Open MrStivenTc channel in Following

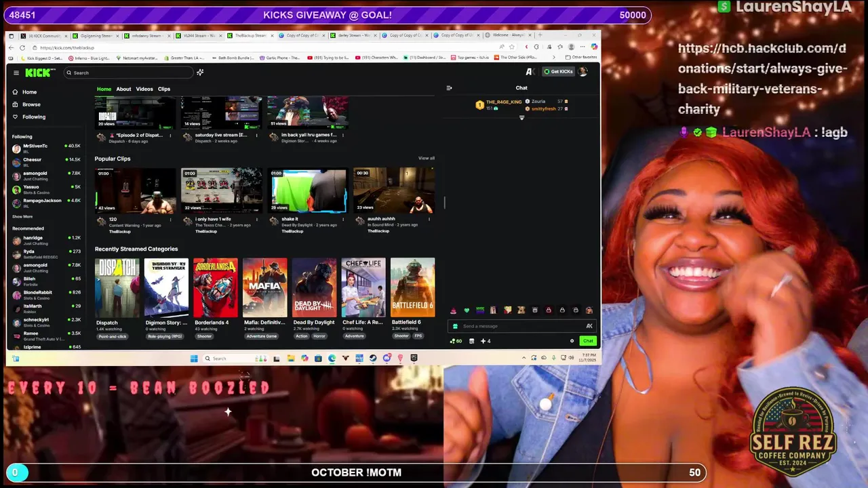coord(46,148)
